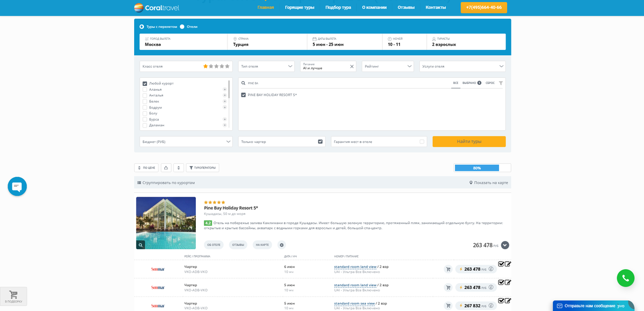Viewport: 644px width, 311px height.
Task: Open the 'Главная' menu item
Action: click(x=266, y=8)
